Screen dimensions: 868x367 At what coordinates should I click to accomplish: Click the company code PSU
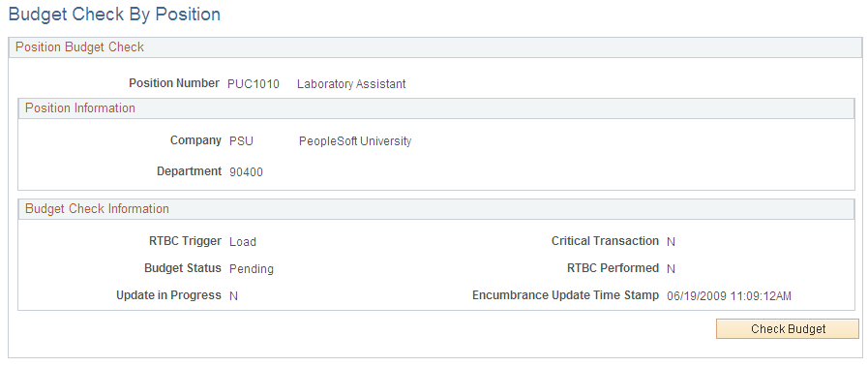(x=241, y=141)
